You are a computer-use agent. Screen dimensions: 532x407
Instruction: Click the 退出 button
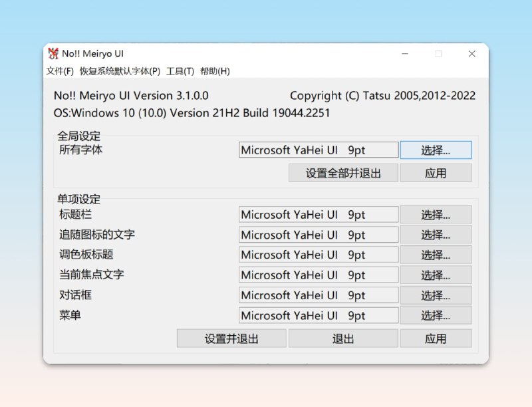point(342,339)
